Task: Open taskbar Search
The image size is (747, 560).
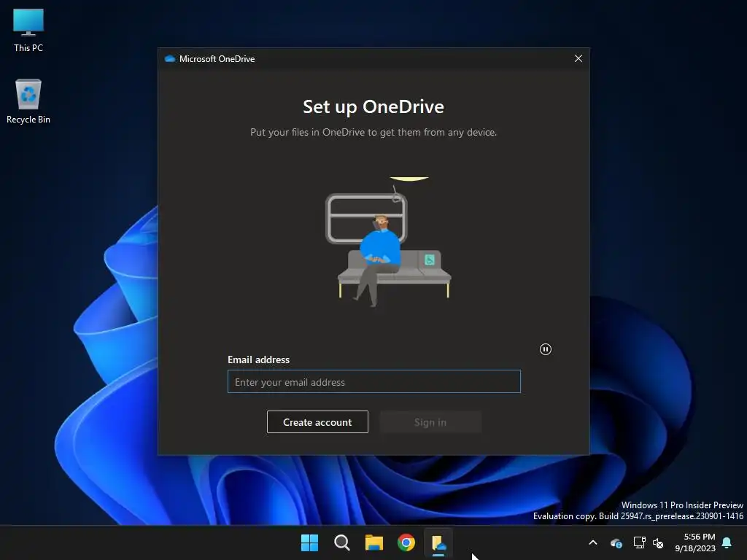Action: (341, 542)
